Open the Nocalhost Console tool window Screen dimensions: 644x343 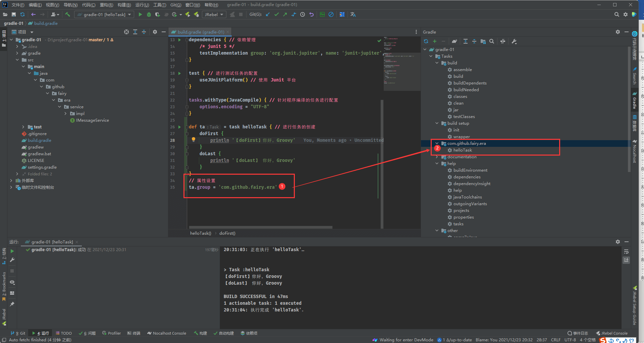pyautogui.click(x=166, y=333)
